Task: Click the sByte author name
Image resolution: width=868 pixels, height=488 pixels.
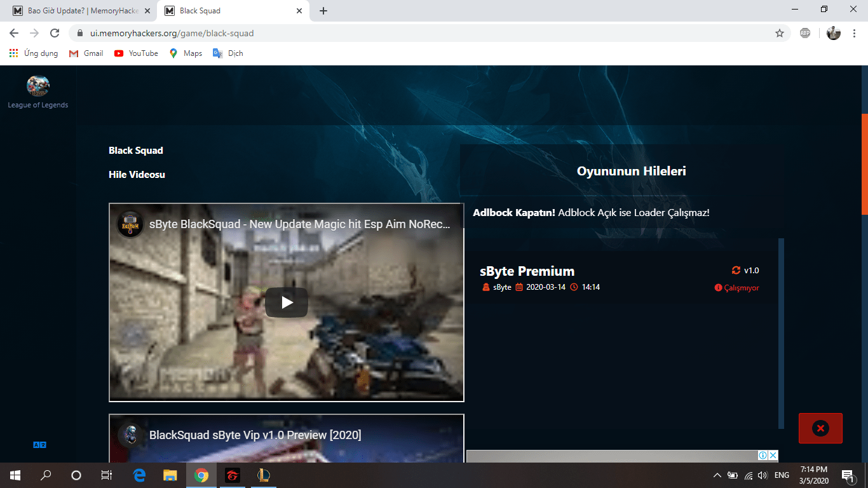Action: click(x=502, y=287)
